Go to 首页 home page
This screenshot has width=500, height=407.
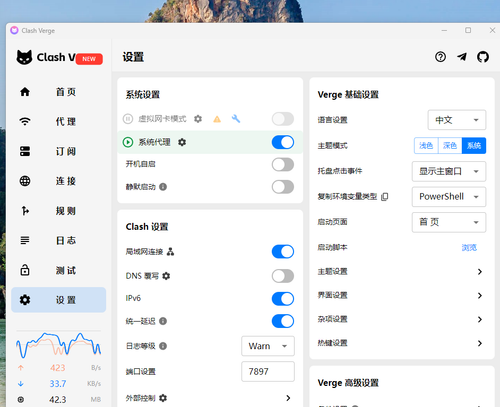tap(59, 92)
